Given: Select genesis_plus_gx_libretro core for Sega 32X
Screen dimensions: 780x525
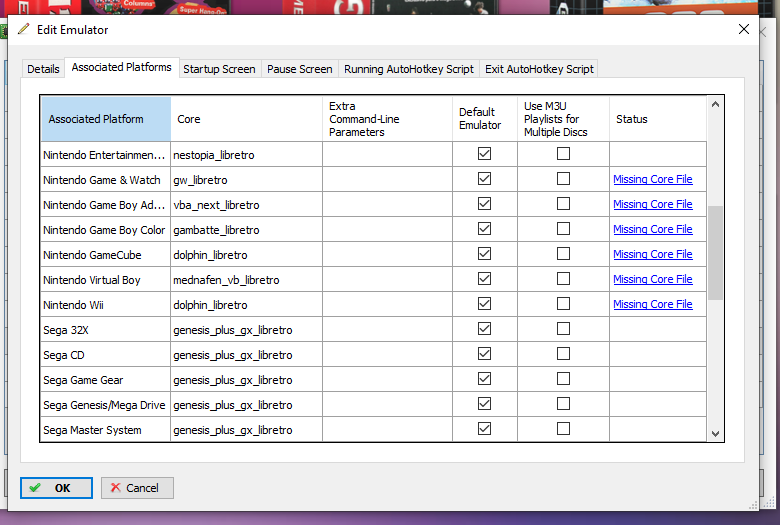Looking at the screenshot, I should pyautogui.click(x=247, y=330).
